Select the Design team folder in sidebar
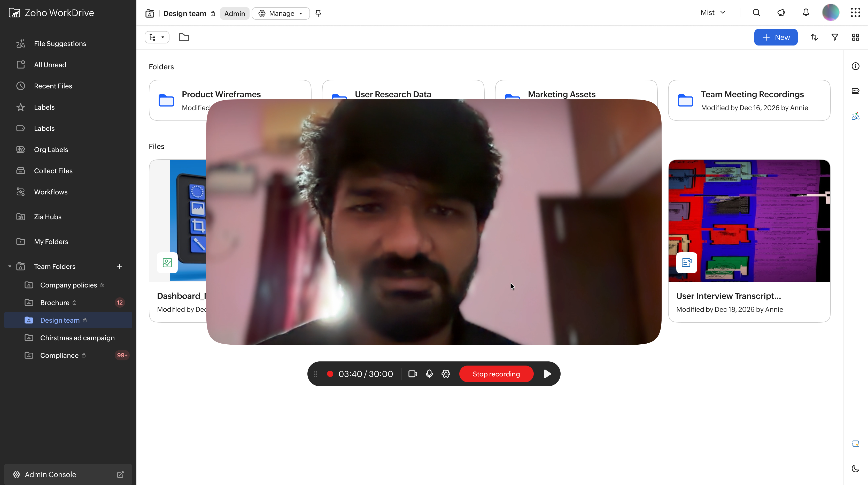Image resolution: width=868 pixels, height=485 pixels. coord(68,320)
